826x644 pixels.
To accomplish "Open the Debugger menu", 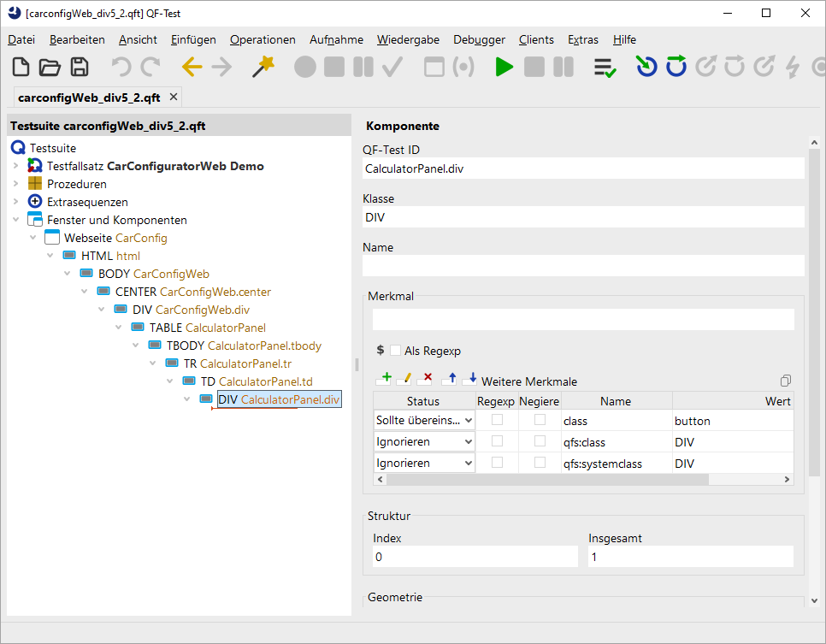I will pyautogui.click(x=479, y=39).
